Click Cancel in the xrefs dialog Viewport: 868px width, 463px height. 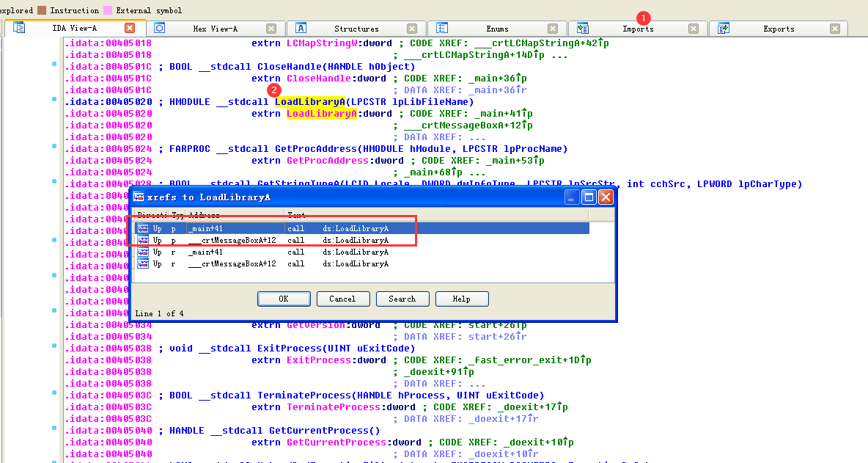tap(342, 299)
